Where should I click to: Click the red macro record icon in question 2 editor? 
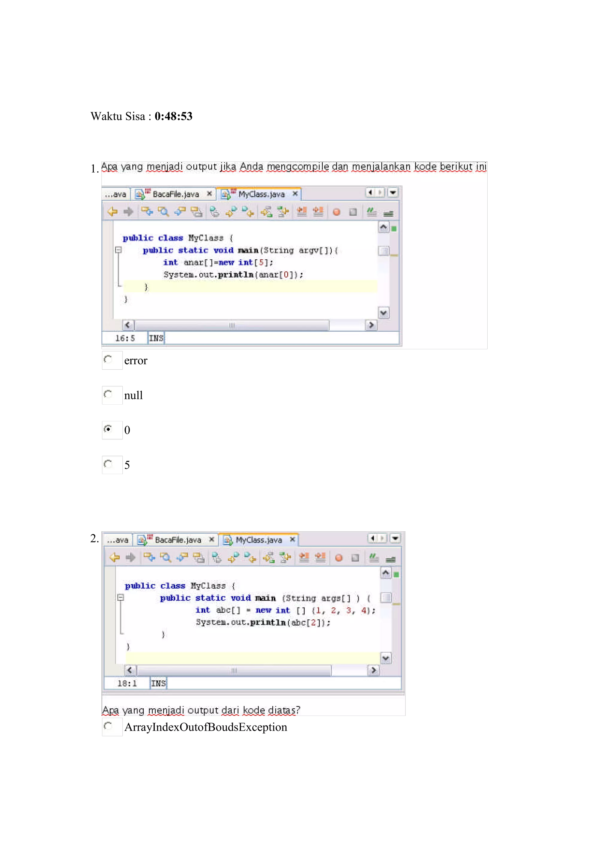[x=339, y=558]
